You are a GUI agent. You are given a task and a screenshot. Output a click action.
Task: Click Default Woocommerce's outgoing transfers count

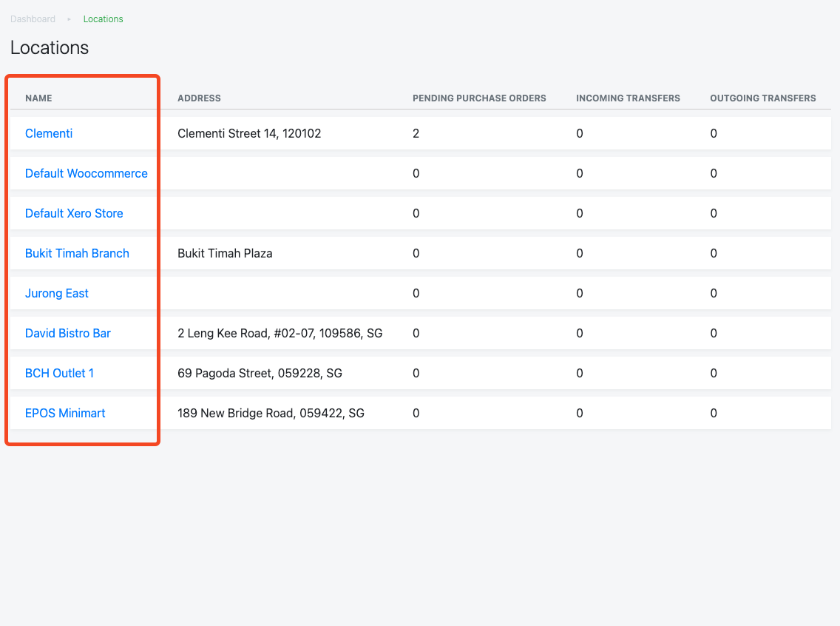point(714,174)
